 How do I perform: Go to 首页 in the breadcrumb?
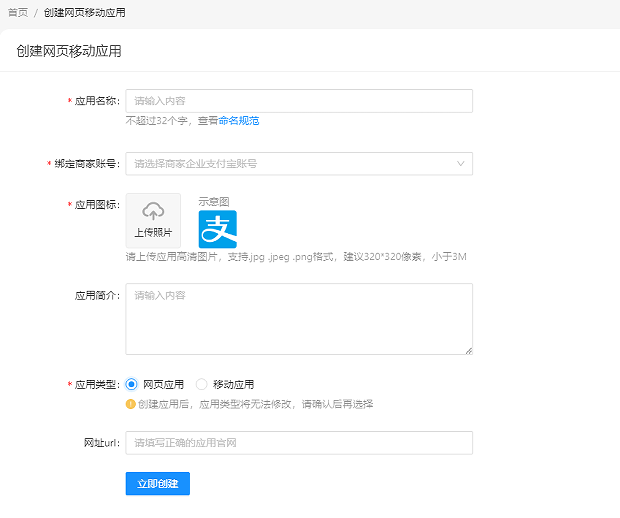(x=18, y=12)
